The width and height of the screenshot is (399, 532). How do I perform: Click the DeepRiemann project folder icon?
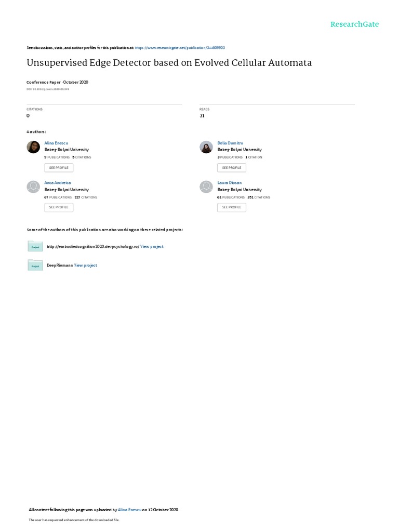tap(35, 265)
